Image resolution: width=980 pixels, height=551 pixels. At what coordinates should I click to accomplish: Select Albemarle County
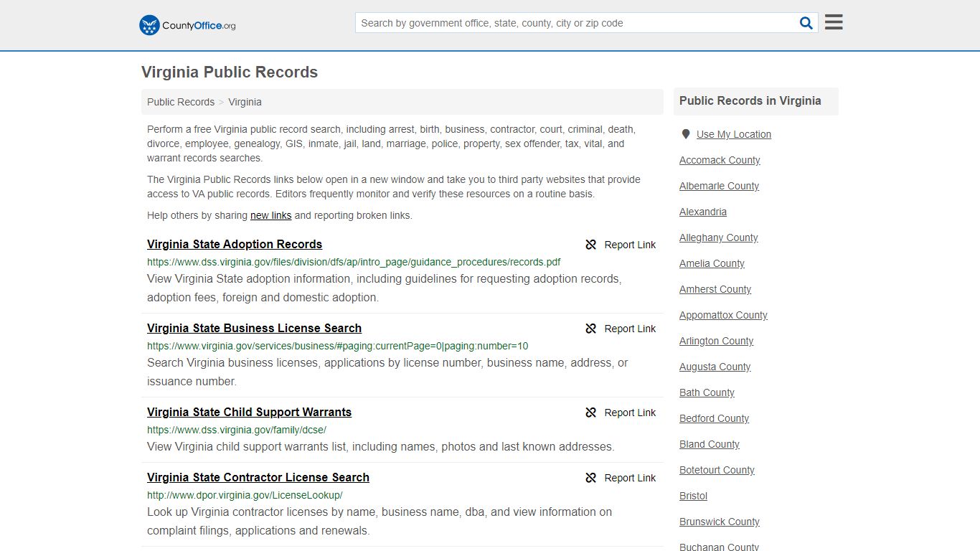coord(719,186)
